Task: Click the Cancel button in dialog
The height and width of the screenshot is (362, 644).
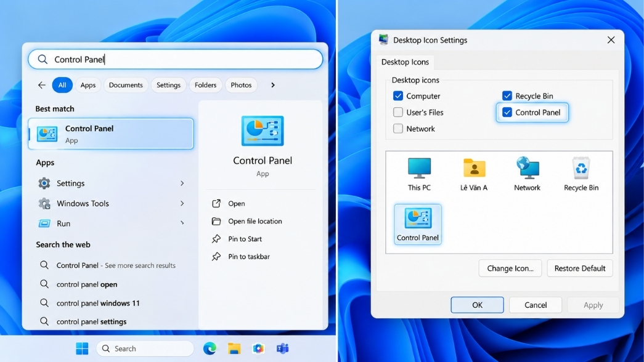Action: [x=536, y=305]
